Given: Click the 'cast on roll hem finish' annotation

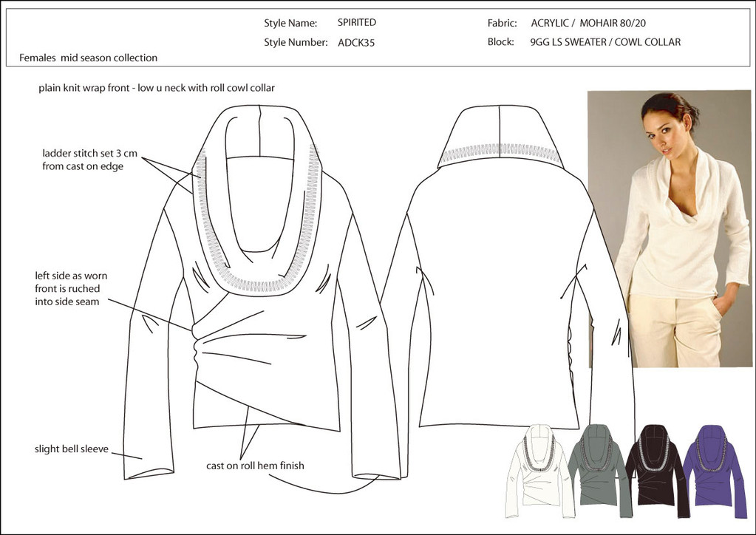Looking at the screenshot, I should [255, 466].
